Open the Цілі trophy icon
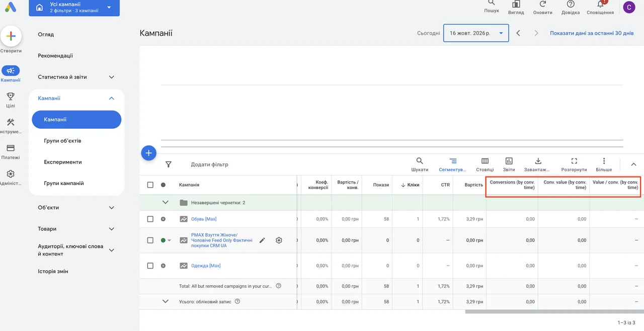The image size is (644, 331). [x=11, y=96]
